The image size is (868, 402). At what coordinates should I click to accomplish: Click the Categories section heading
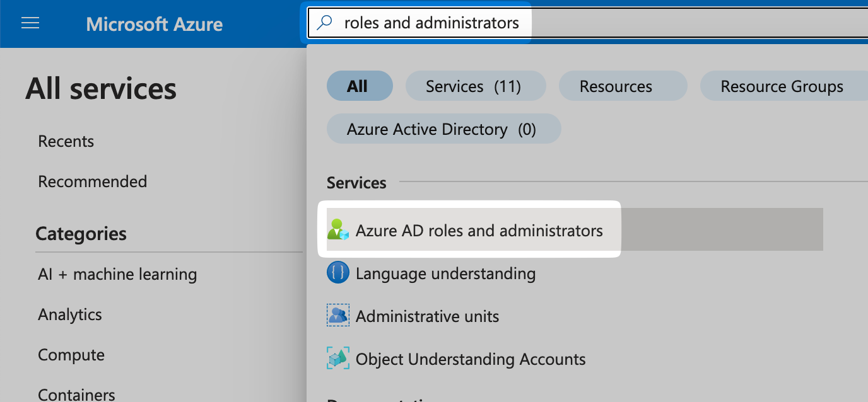pos(81,234)
